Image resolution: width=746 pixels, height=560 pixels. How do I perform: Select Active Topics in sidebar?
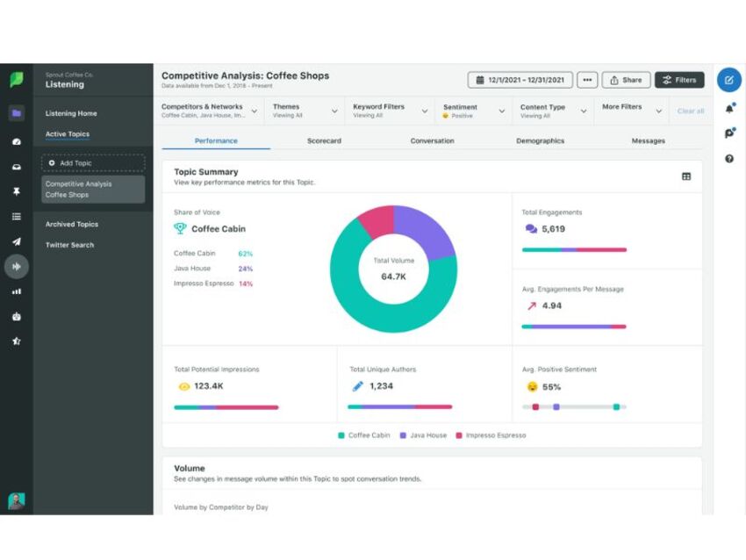click(67, 134)
